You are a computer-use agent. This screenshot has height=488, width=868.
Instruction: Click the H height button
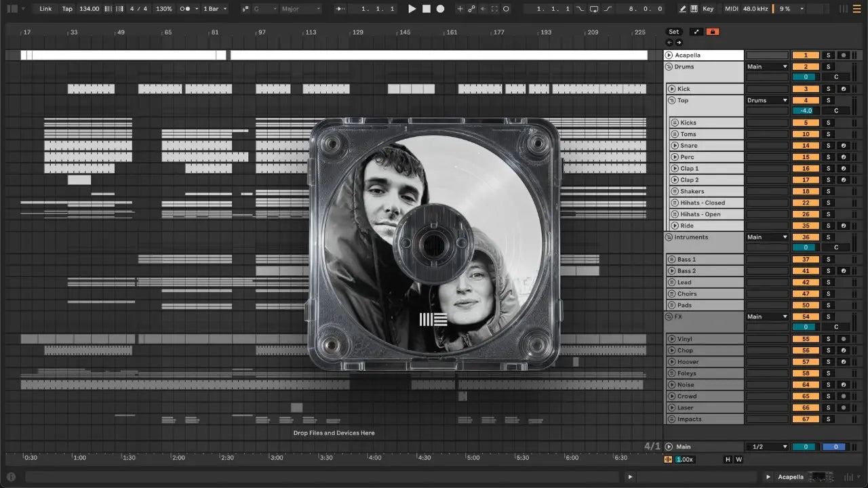(728, 460)
